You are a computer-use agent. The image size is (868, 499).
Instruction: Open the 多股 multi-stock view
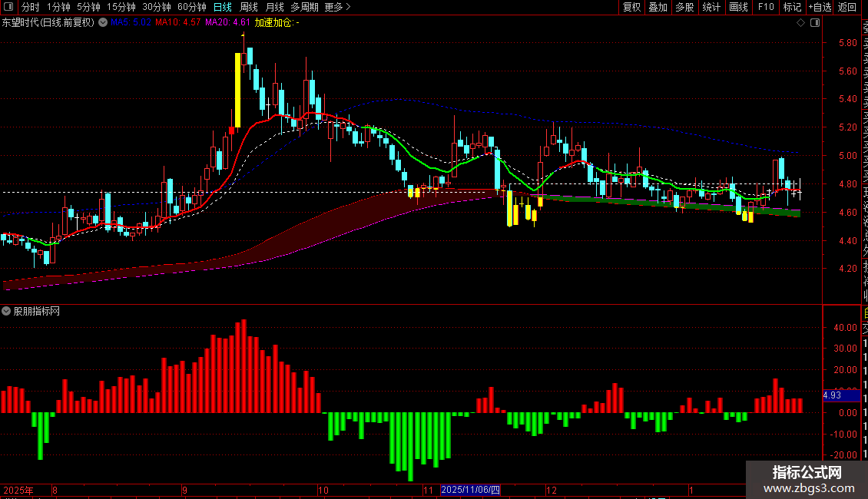pos(684,7)
